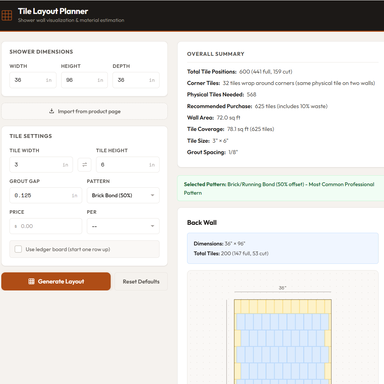384x384 pixels.
Task: Click the Total Tile Positions line
Action: pos(239,72)
